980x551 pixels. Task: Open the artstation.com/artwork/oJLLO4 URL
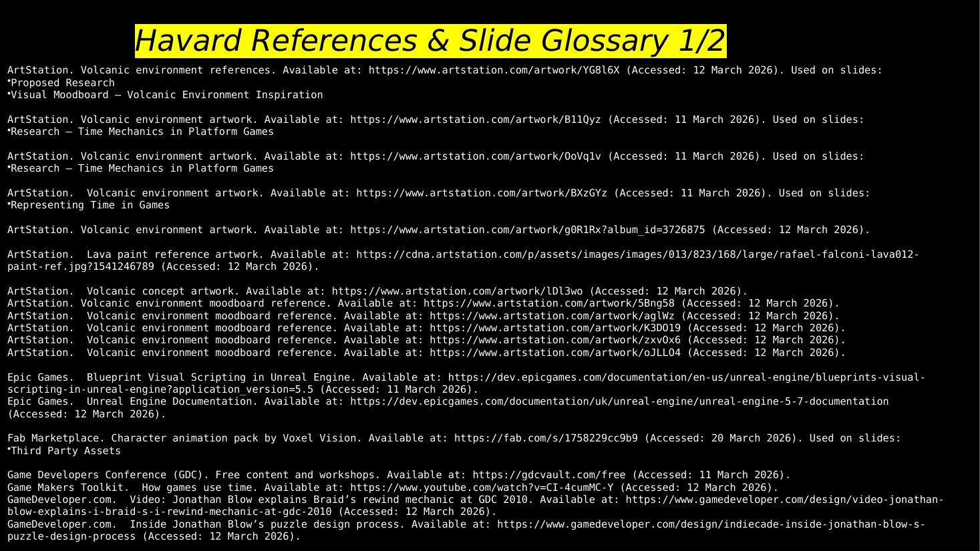555,353
